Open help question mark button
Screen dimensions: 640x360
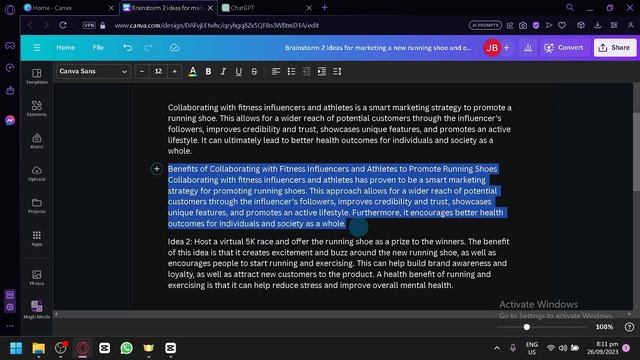click(629, 327)
